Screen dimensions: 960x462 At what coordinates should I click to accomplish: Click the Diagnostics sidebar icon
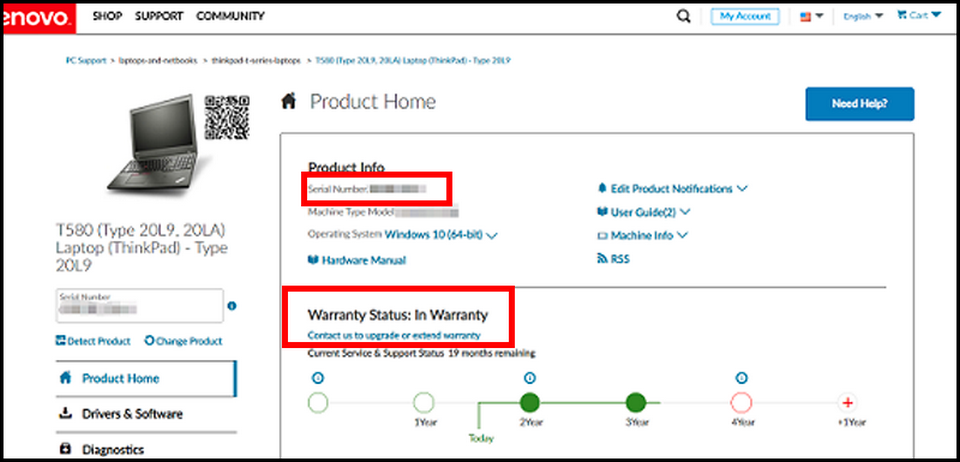click(x=66, y=449)
